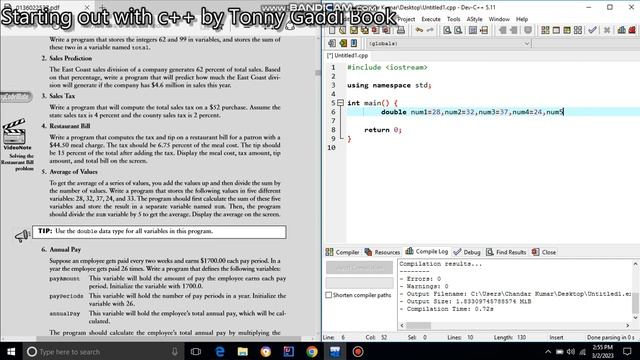The width and height of the screenshot is (640, 360).
Task: Click the taskbar clock showing 2:55 PM
Action: coord(602,351)
